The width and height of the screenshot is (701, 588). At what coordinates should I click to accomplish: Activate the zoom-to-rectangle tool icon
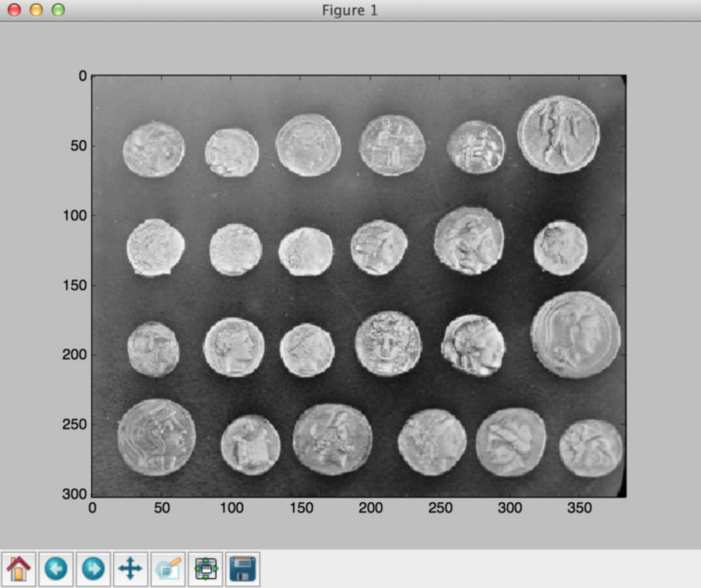click(168, 569)
